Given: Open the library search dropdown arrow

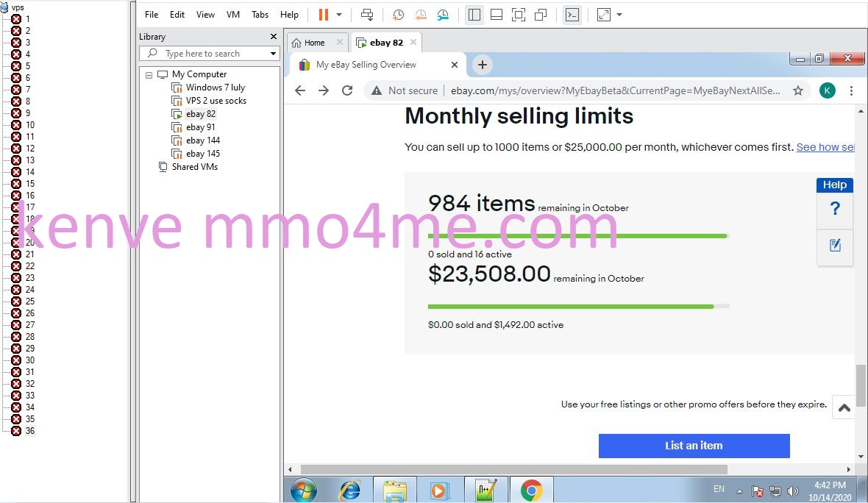Looking at the screenshot, I should tap(273, 54).
